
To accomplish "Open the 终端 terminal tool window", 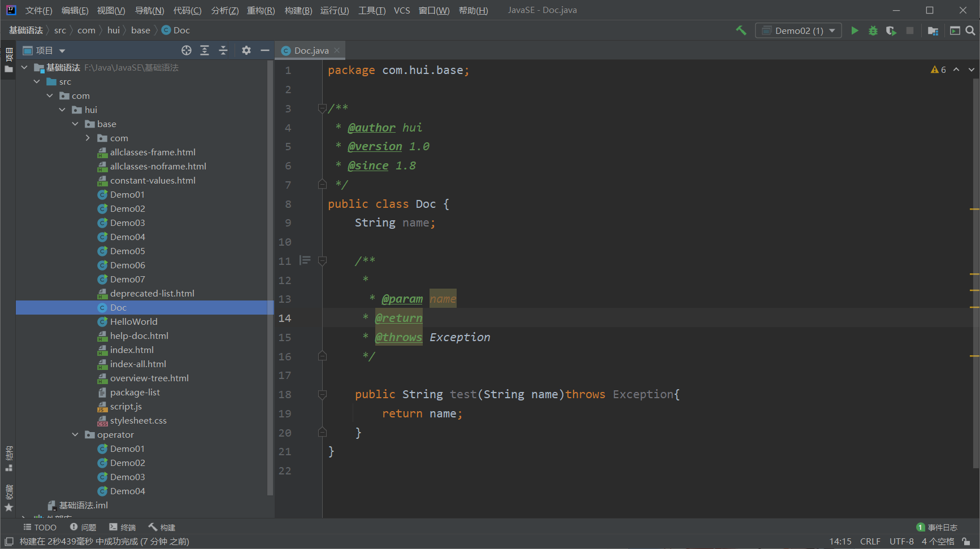I will tap(122, 527).
